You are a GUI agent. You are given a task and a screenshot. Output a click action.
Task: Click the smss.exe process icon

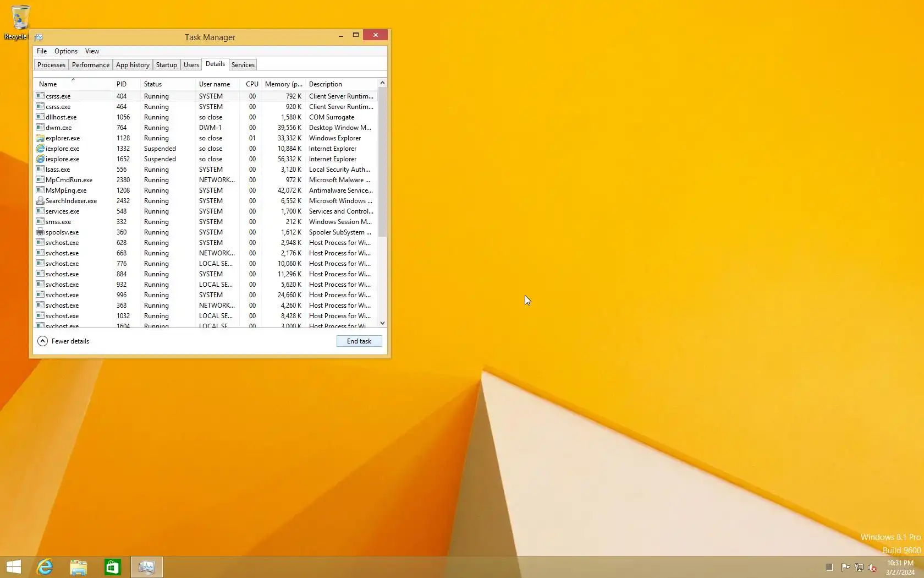coord(40,221)
